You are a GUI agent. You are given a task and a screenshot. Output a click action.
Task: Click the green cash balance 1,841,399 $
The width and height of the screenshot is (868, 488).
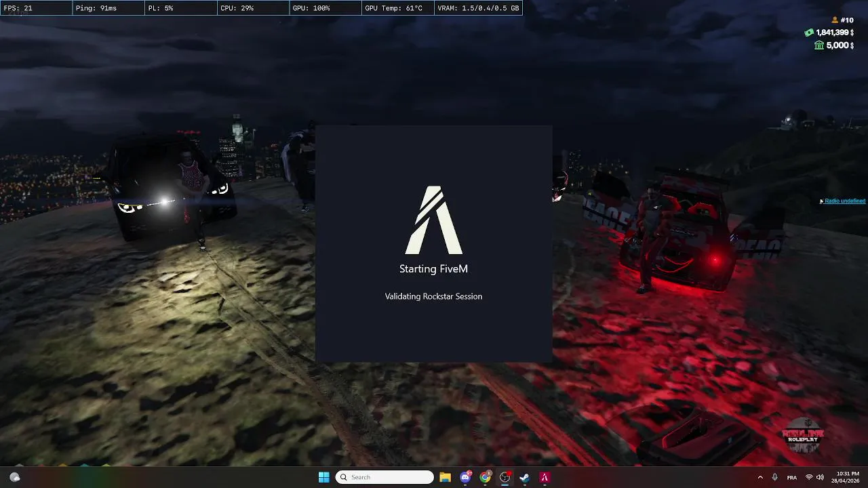pyautogui.click(x=829, y=33)
